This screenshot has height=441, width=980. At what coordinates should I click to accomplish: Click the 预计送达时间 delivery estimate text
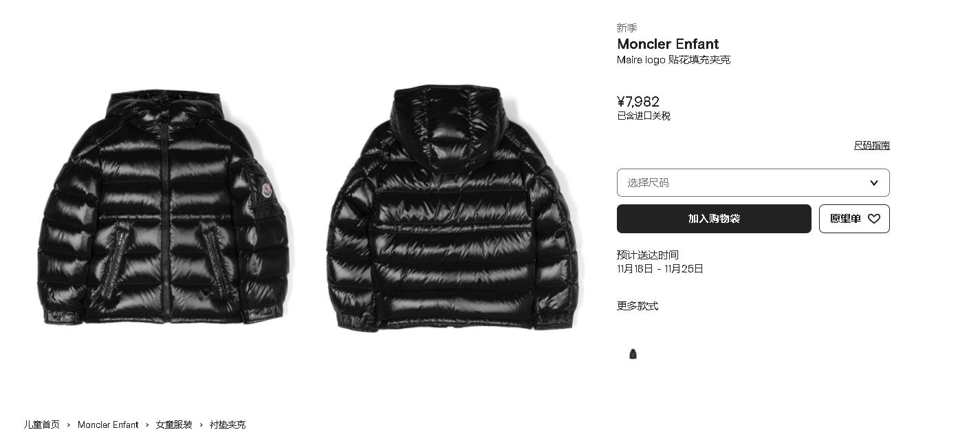click(648, 255)
